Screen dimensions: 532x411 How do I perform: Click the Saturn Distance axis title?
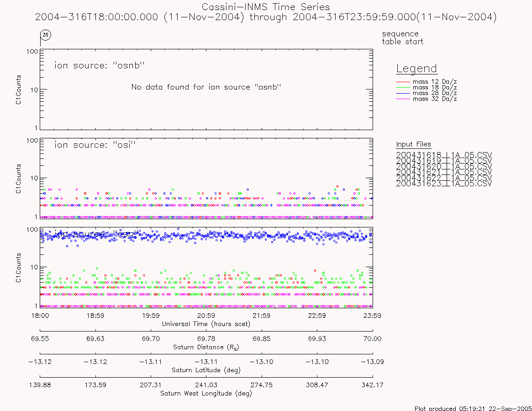click(206, 347)
